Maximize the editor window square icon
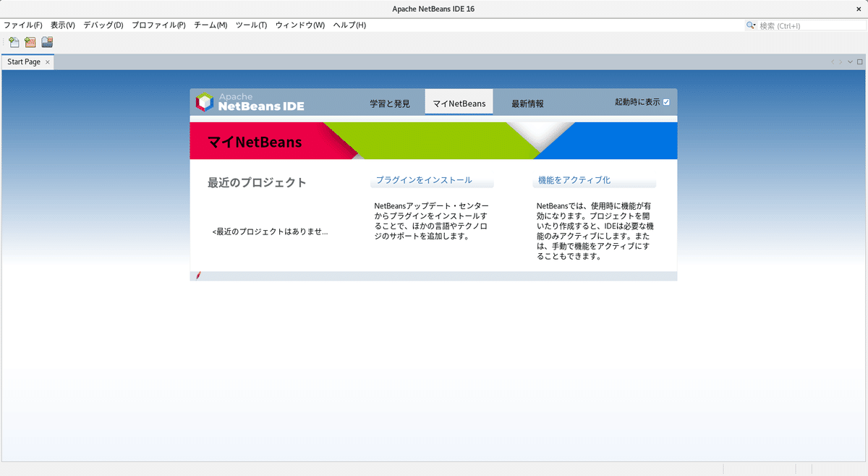The height and width of the screenshot is (476, 868). tap(860, 62)
